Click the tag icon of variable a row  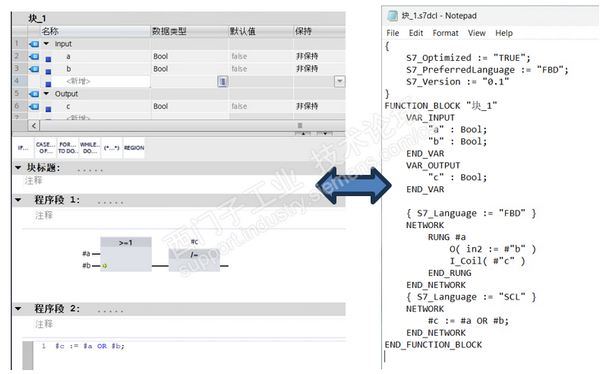click(34, 57)
